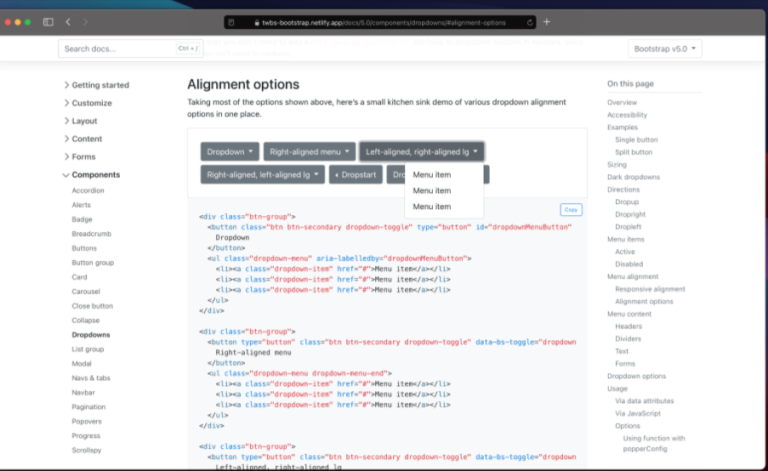Jump to Dropright in On this page
This screenshot has height=471, width=768.
[630, 214]
